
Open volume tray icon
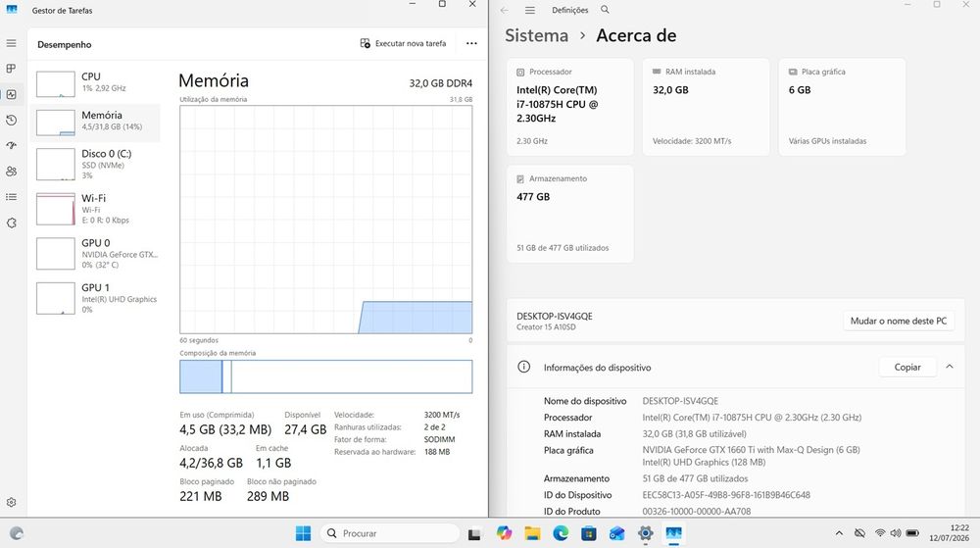[x=896, y=533]
